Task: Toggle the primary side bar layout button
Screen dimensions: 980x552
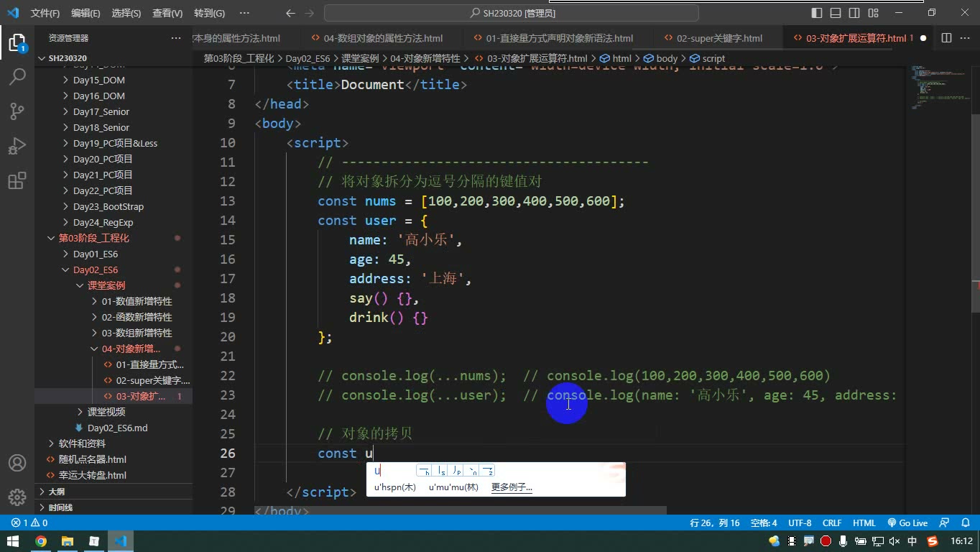Action: pos(817,13)
